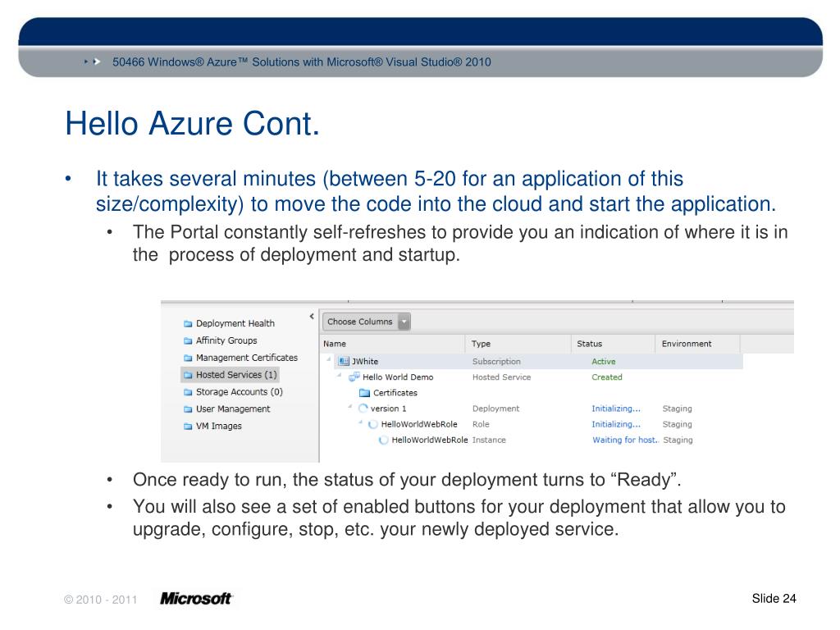Click the Hosted Service type cell
This screenshot has width=840, height=630.
point(502,377)
